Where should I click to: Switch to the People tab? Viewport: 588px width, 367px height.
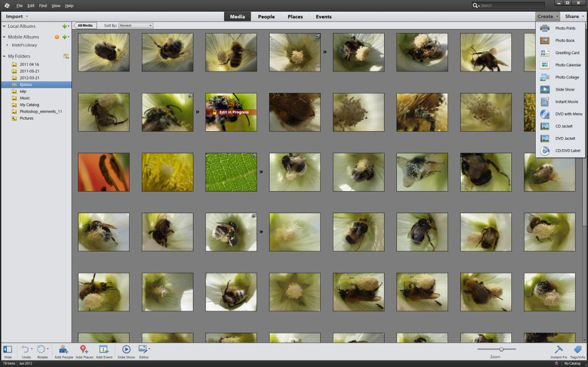click(x=266, y=16)
